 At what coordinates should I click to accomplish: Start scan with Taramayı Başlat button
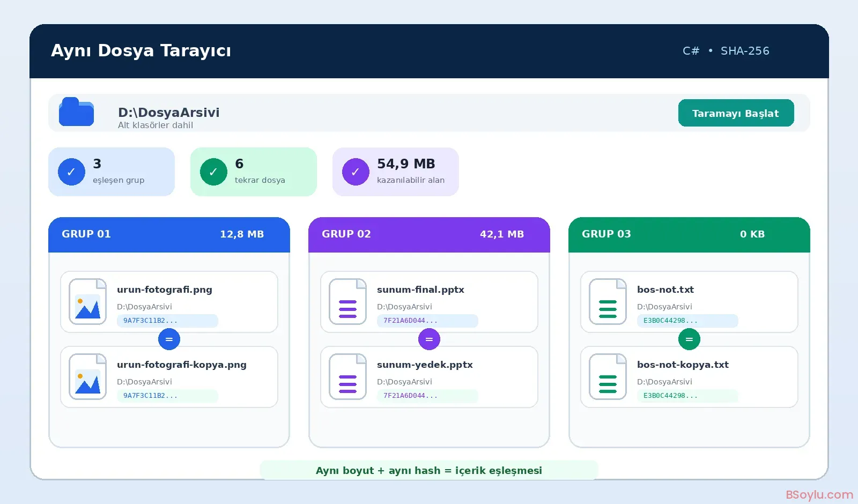[736, 113]
